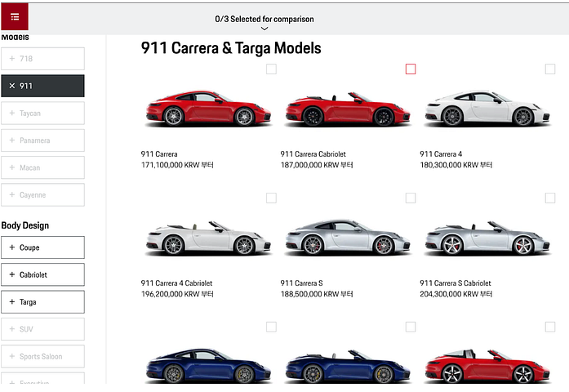Screen dimensions: 569x392
Task: Filter by Cabriolet body design
Action: 42,274
